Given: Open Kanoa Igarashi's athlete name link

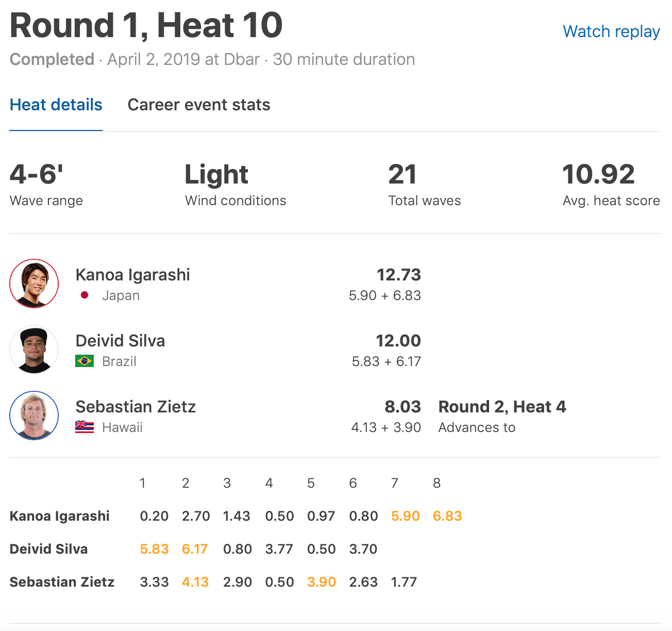Looking at the screenshot, I should 132,275.
